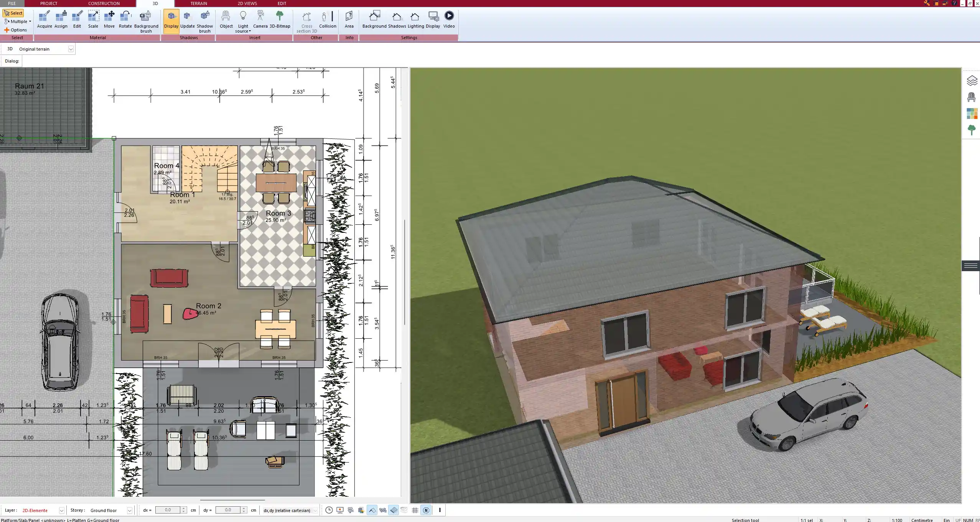Switch to the PROJECT tab
The image size is (980, 522).
(49, 3)
